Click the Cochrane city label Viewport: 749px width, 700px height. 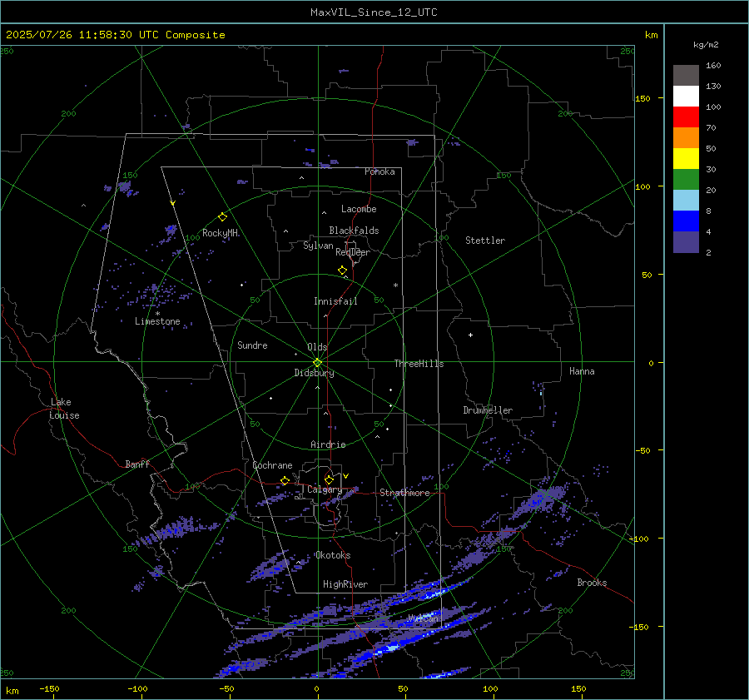pyautogui.click(x=272, y=465)
